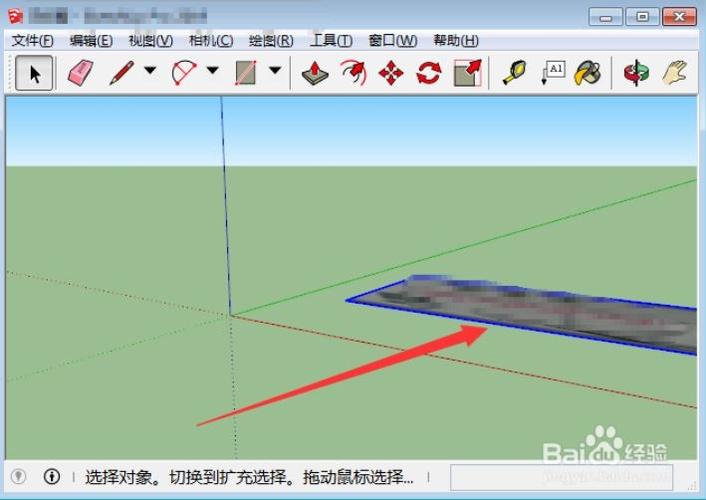Select the Rotate tool

(429, 73)
